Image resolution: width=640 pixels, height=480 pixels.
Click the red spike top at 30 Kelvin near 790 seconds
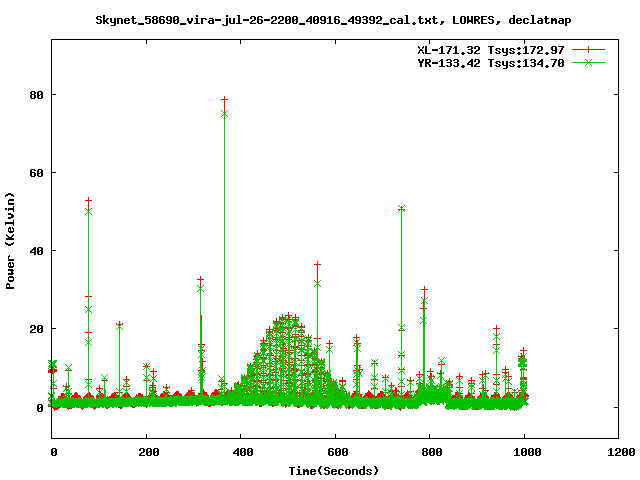(424, 290)
